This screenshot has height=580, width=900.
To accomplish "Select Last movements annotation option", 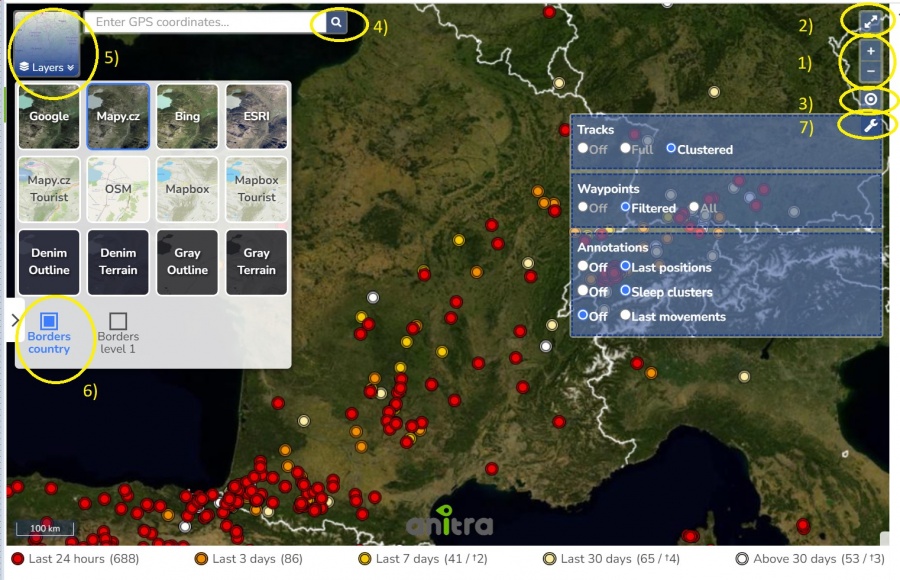I will (x=625, y=316).
